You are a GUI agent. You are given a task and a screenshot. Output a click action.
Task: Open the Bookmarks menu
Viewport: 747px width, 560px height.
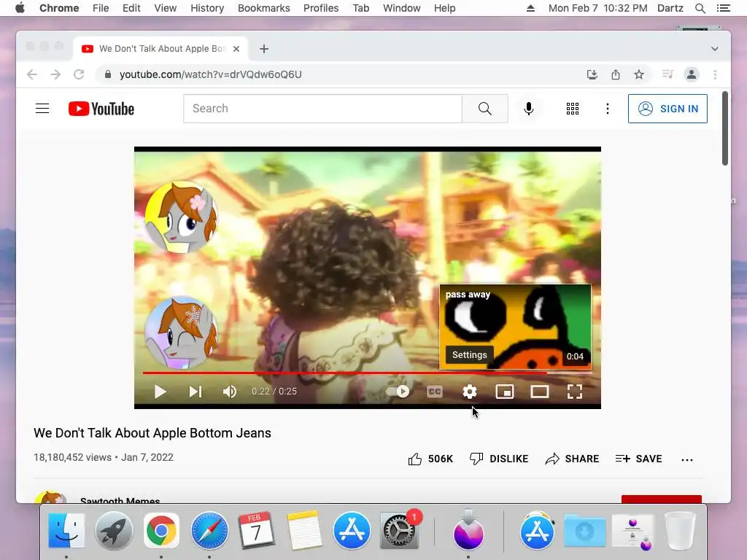264,8
